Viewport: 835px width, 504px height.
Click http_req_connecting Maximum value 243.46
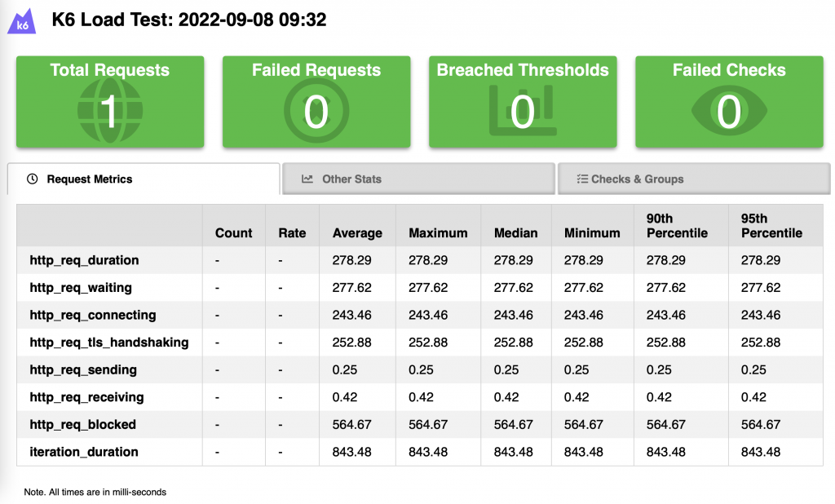pos(428,315)
